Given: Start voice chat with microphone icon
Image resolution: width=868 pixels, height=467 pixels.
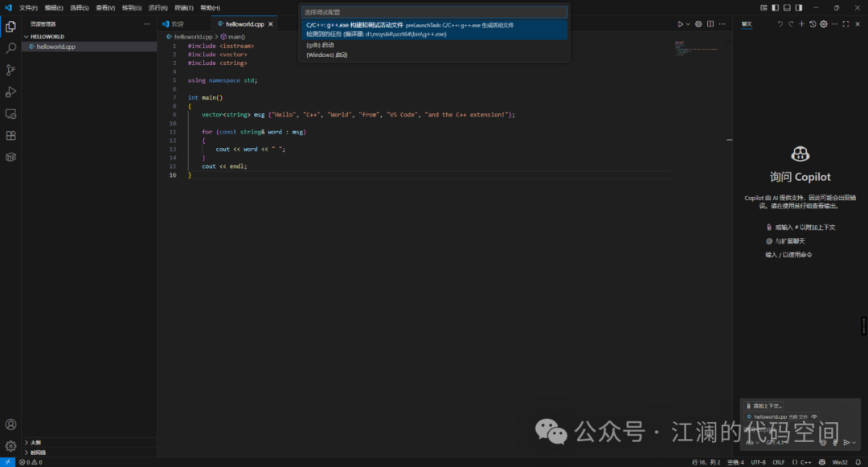Looking at the screenshot, I should click(x=835, y=443).
